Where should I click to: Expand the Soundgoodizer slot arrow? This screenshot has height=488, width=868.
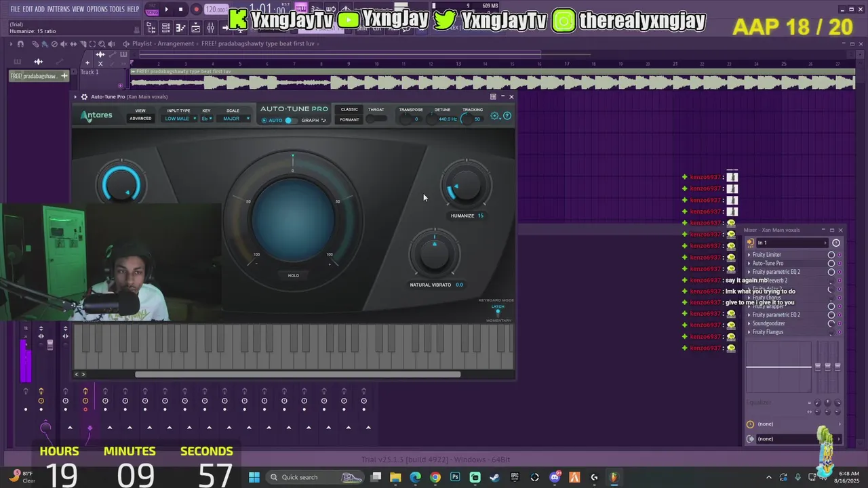point(749,323)
